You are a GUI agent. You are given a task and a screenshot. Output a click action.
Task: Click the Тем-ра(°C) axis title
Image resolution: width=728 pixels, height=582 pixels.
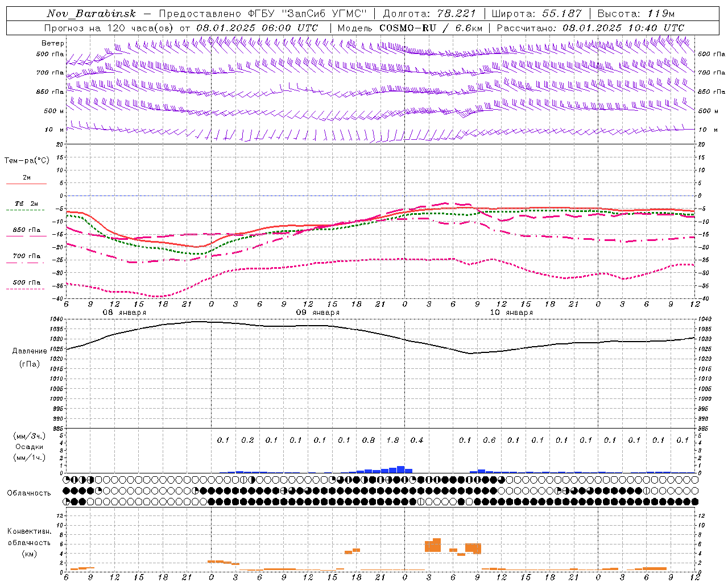[x=27, y=161]
